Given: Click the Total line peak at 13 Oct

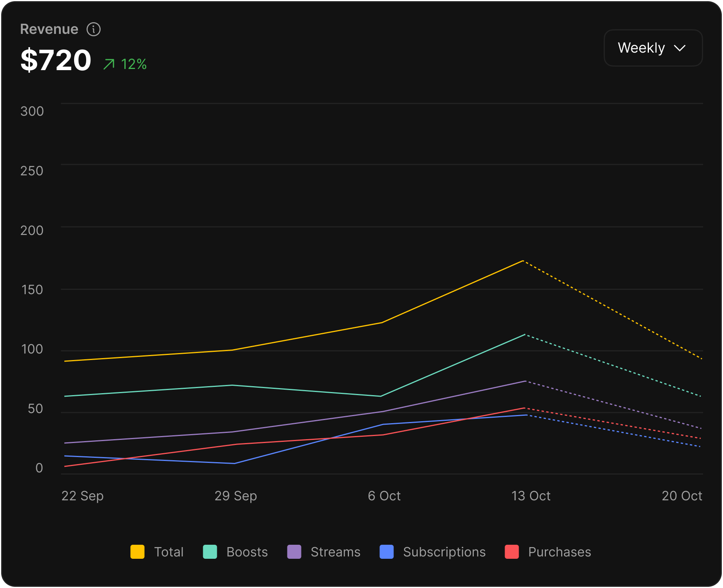Looking at the screenshot, I should pyautogui.click(x=523, y=261).
